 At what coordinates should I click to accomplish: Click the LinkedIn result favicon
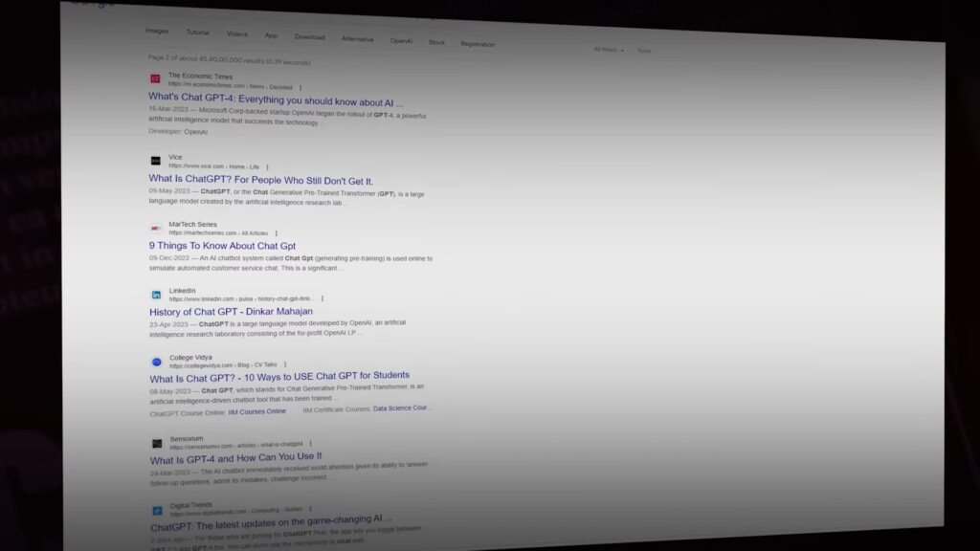pyautogui.click(x=156, y=295)
